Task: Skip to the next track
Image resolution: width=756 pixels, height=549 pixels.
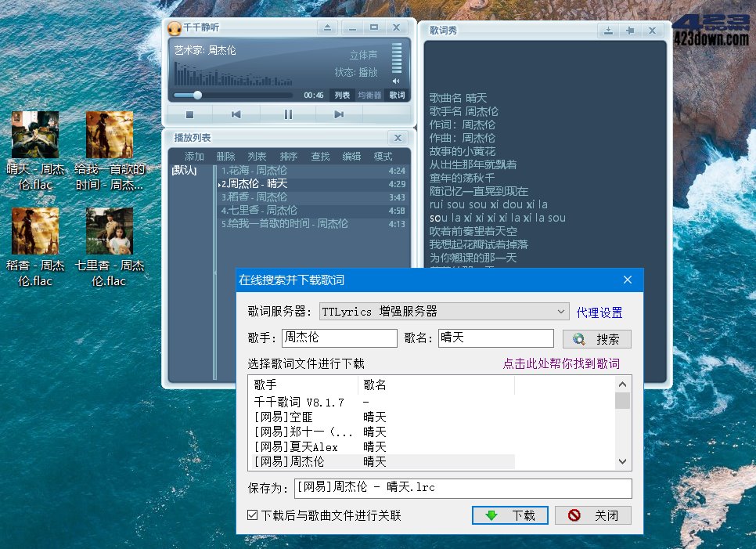Action: coord(337,114)
